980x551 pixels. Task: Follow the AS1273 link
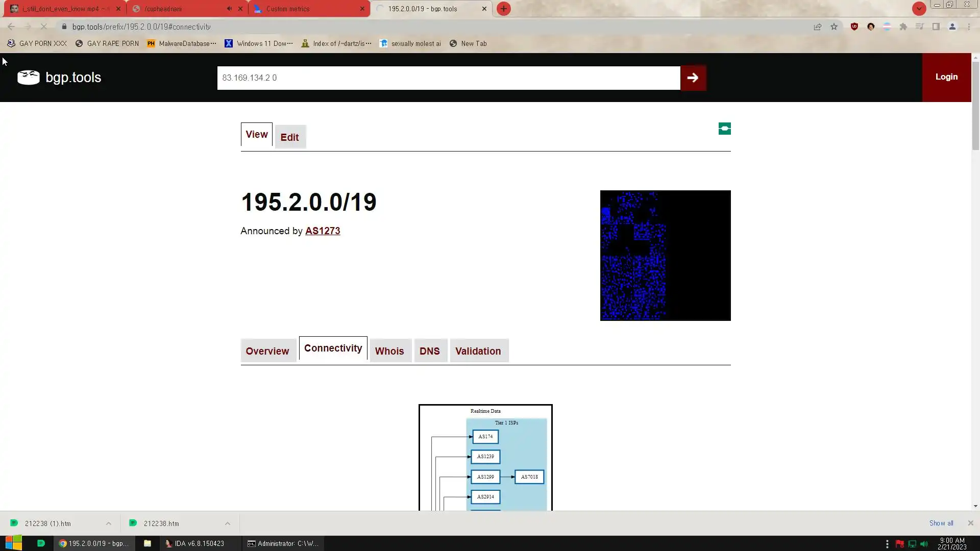click(323, 231)
